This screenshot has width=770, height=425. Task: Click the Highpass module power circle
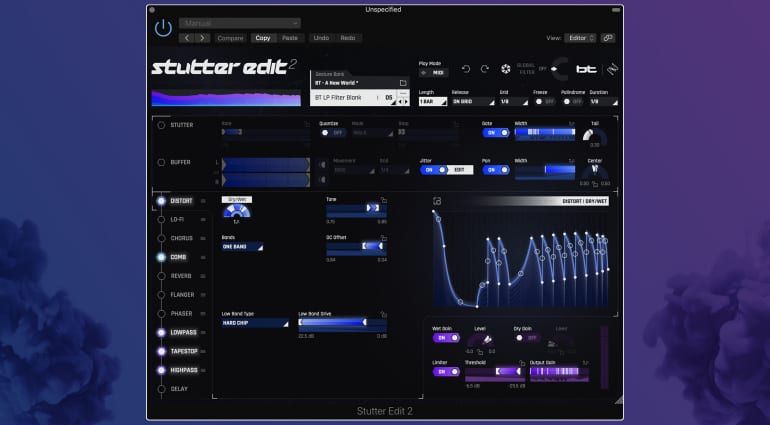coord(161,370)
